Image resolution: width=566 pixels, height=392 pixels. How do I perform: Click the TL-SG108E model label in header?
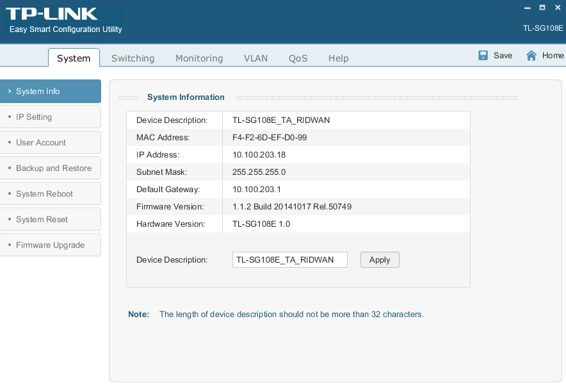coord(543,28)
